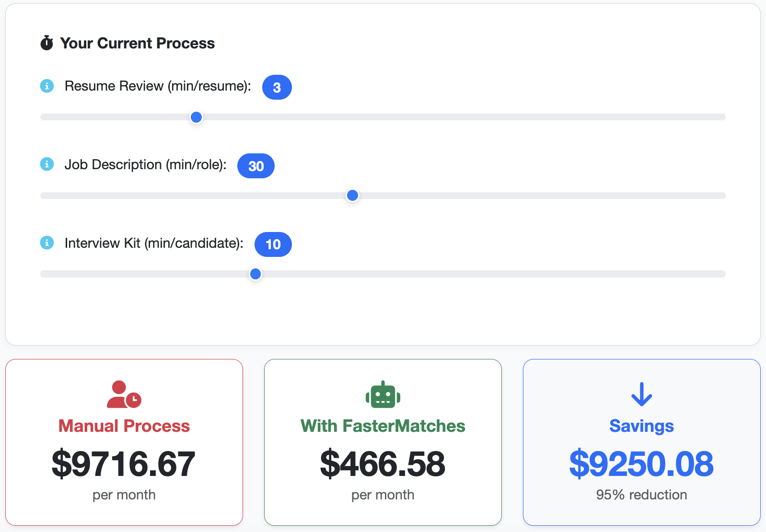Click the Interview Kit value badge 10

pos(273,244)
